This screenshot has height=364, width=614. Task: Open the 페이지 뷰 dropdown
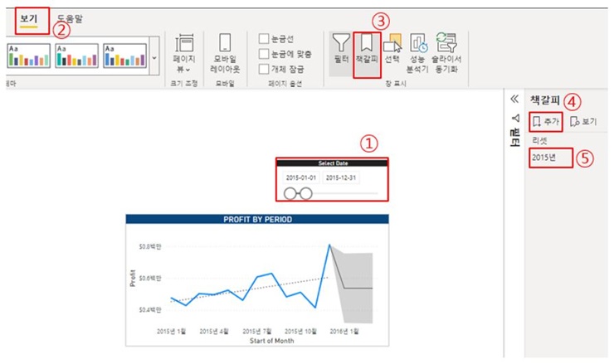[x=183, y=53]
